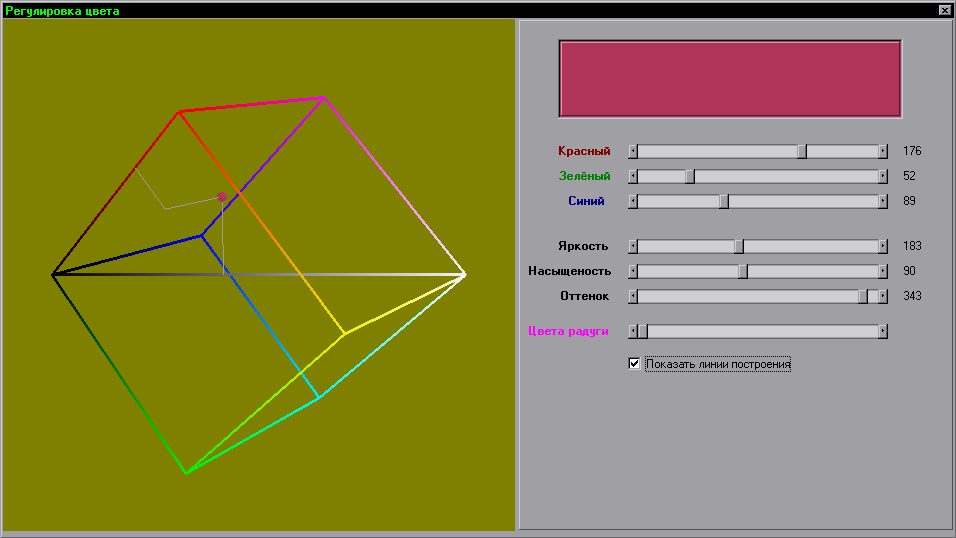
Task: Uncheck Показать линии построения checkbox
Action: click(x=634, y=364)
